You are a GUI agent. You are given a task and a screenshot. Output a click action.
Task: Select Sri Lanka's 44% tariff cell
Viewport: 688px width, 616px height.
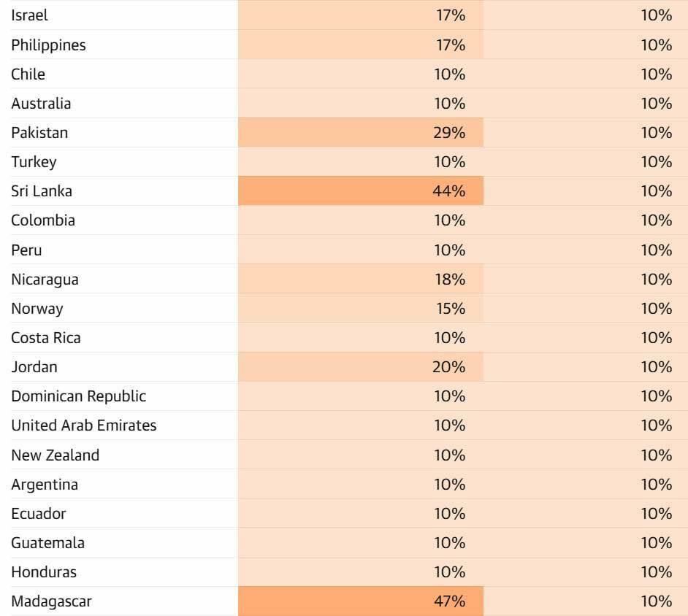click(x=361, y=191)
